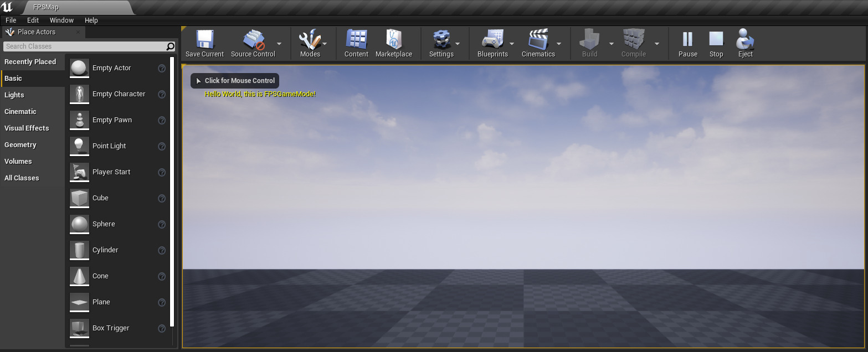This screenshot has width=868, height=352.
Task: Open help for Cylinder
Action: pyautogui.click(x=162, y=250)
